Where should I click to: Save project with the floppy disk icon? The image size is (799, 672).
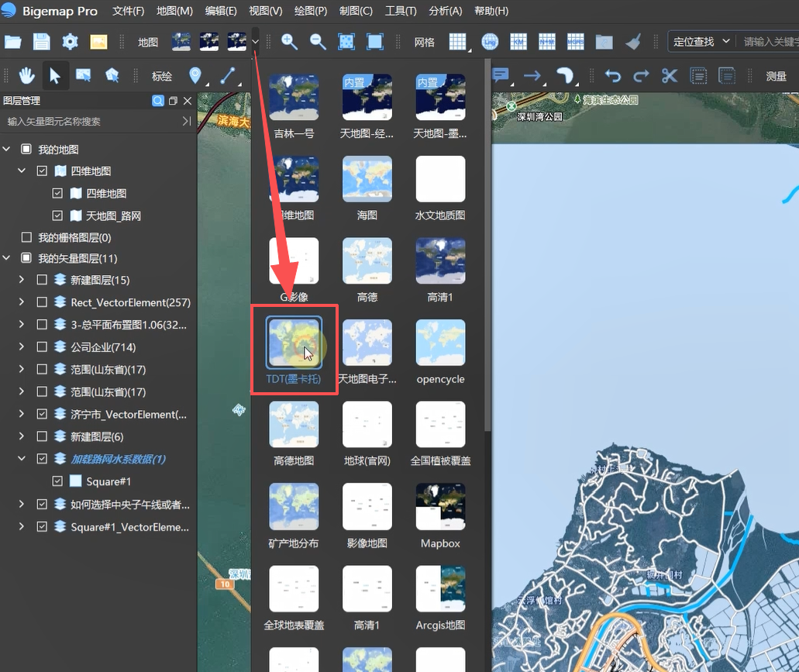click(x=41, y=42)
